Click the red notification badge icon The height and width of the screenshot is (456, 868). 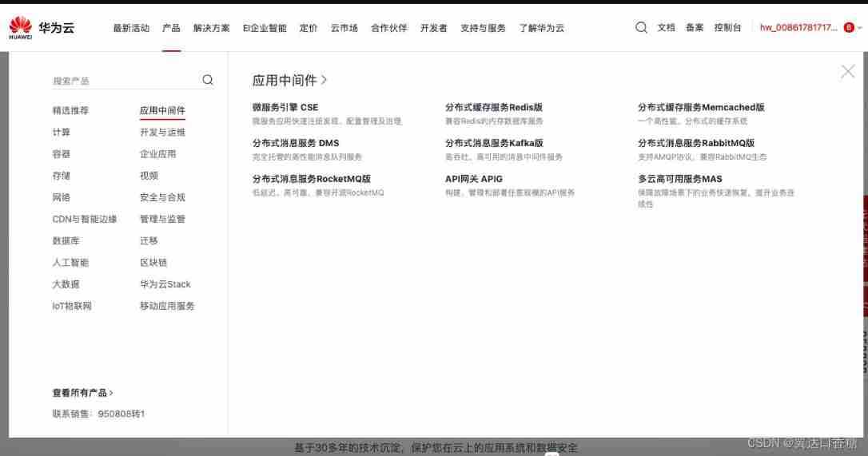tap(849, 28)
